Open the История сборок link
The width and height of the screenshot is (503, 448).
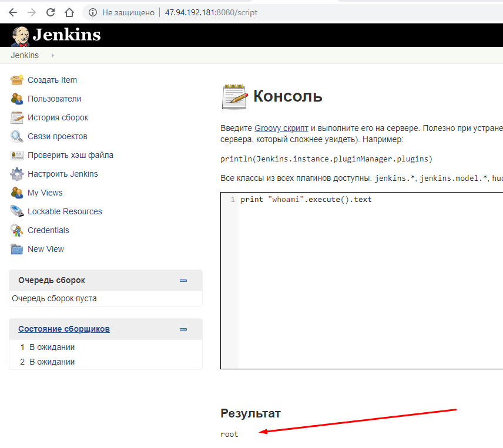pos(58,117)
